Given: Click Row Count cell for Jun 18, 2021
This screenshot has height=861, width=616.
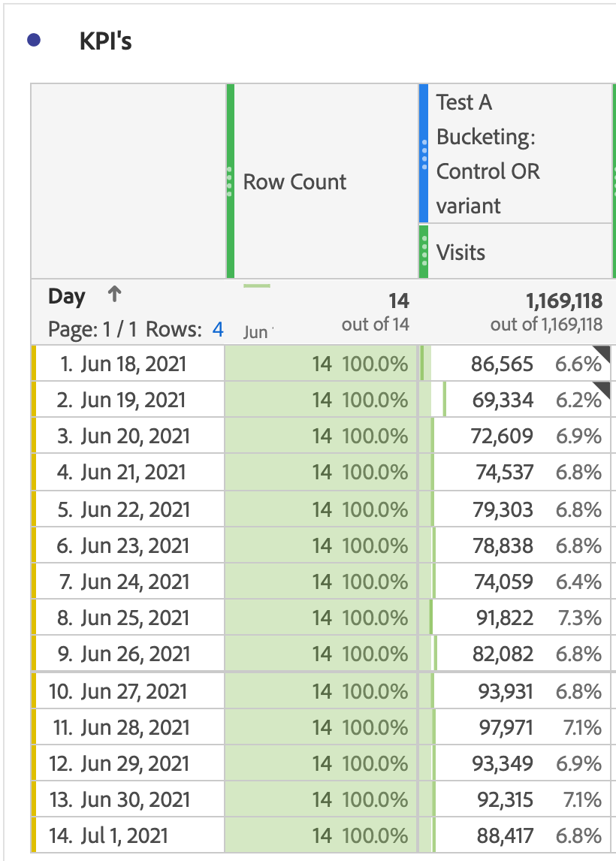Looking at the screenshot, I should coord(322,364).
